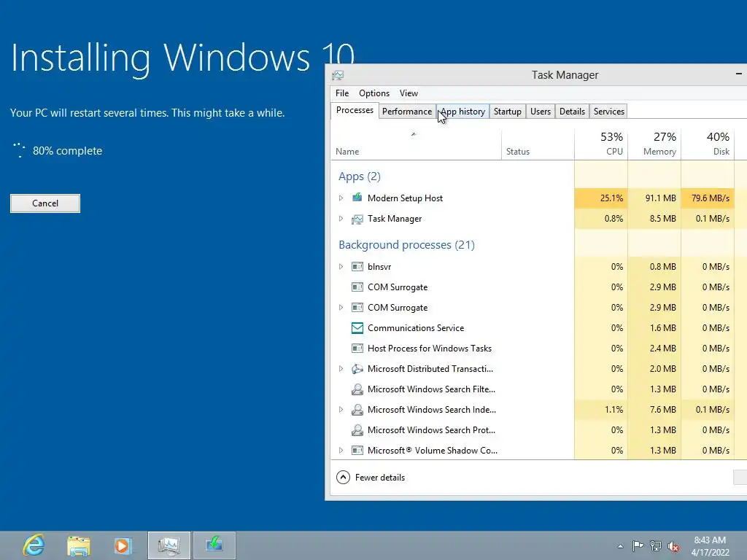The width and height of the screenshot is (747, 560).
Task: Click the Task Manager title bar icon
Action: coord(338,75)
